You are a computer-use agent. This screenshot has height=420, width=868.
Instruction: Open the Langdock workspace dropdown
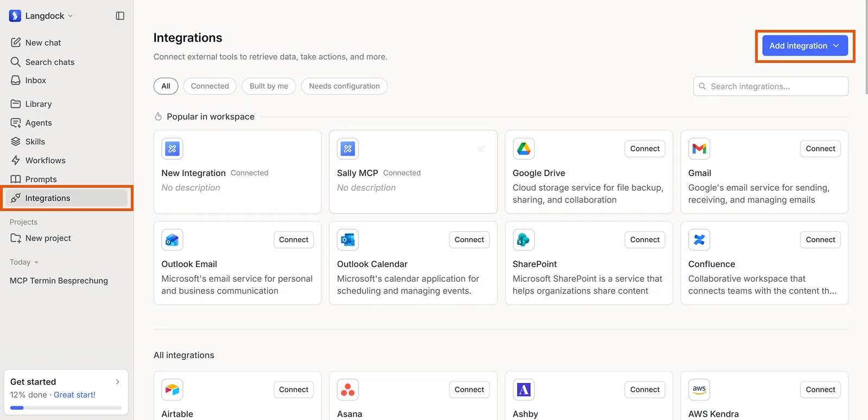click(x=41, y=16)
